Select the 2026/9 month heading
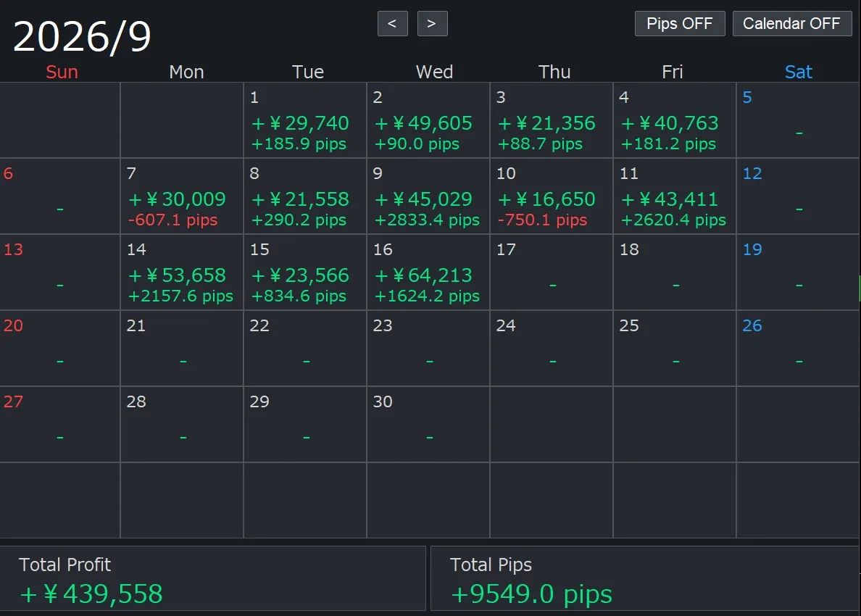 tap(82, 38)
